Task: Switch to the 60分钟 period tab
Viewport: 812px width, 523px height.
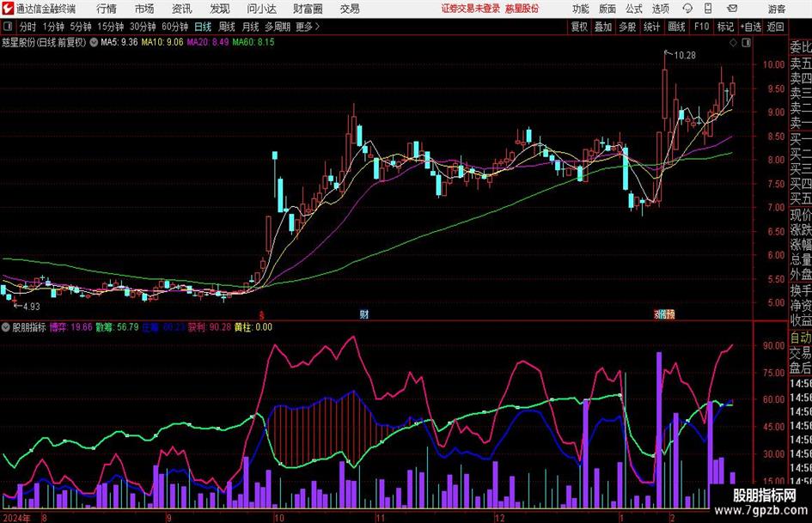Action: click(174, 27)
